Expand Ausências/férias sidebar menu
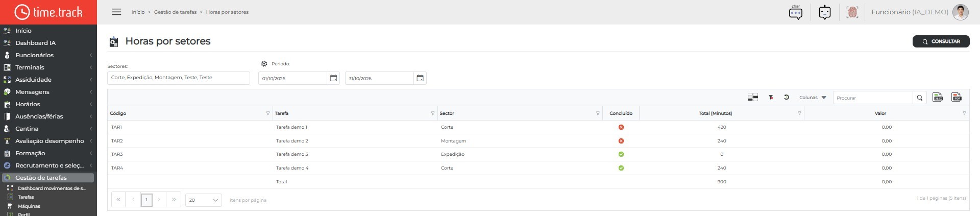 click(x=48, y=116)
